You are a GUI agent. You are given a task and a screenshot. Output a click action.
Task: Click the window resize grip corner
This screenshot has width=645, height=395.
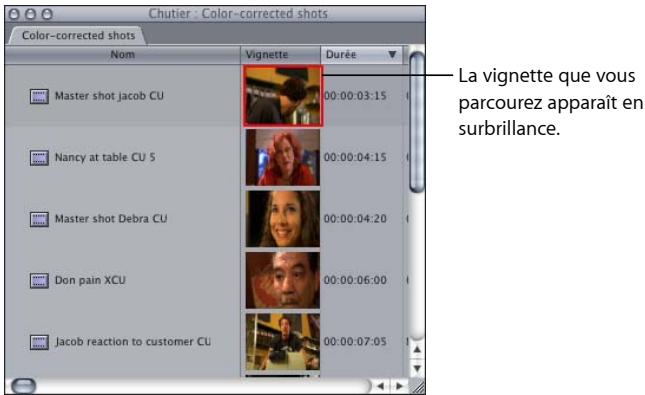coord(418,386)
